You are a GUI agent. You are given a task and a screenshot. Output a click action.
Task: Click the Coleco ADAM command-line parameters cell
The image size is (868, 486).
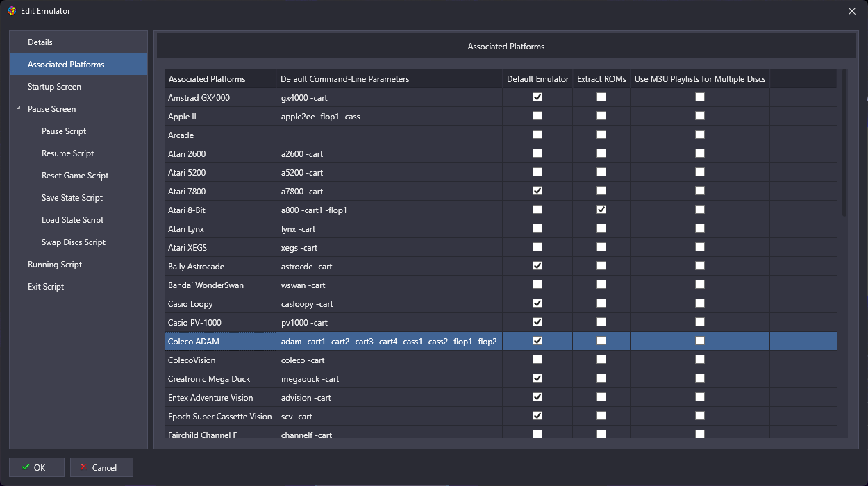click(390, 342)
